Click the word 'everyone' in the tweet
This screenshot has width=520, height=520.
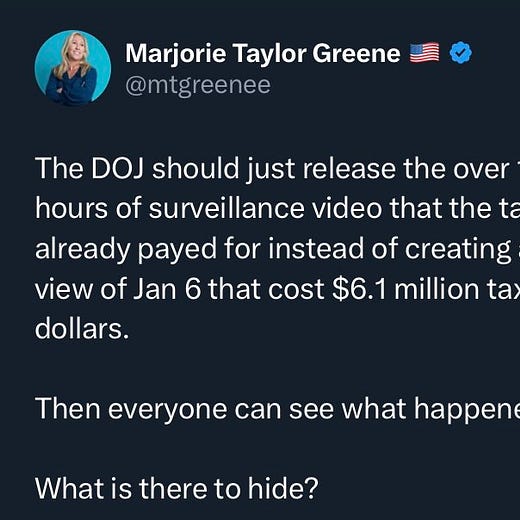tap(168, 410)
